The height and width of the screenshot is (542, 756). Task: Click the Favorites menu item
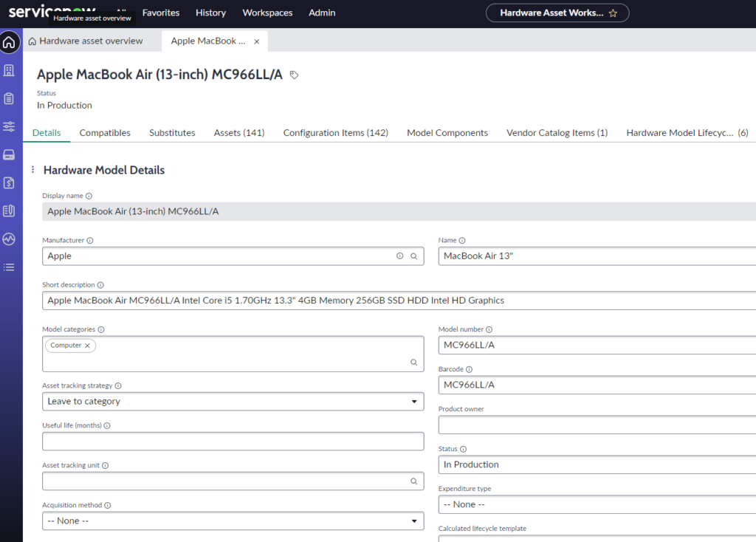[x=161, y=13]
